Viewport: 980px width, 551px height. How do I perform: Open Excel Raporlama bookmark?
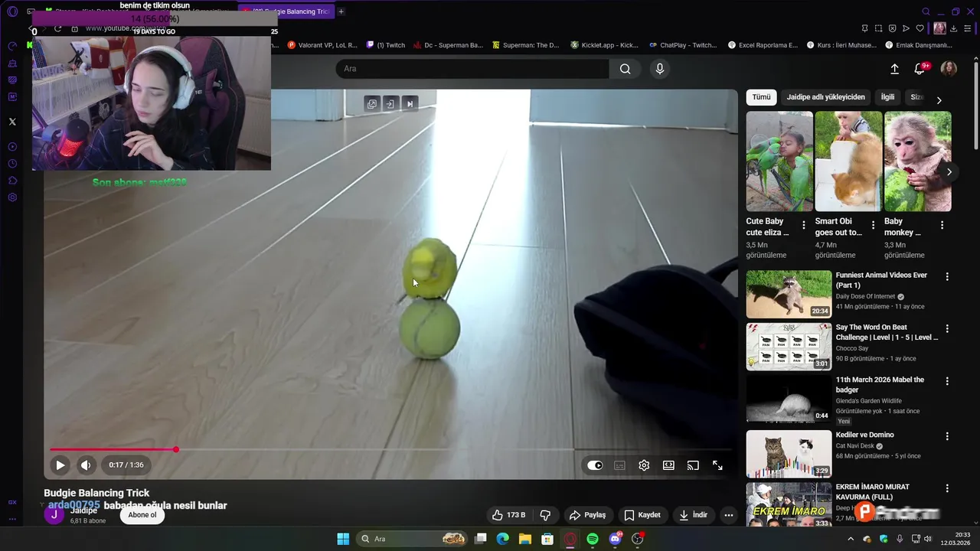[763, 45]
